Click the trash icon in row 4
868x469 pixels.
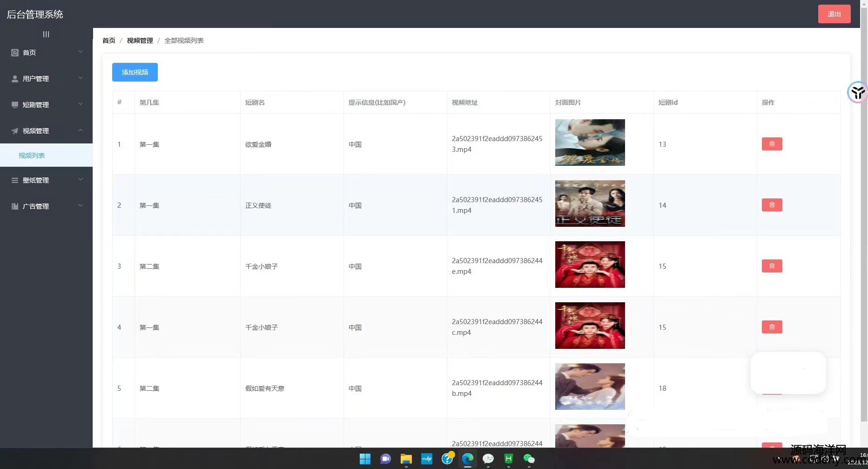pos(772,327)
